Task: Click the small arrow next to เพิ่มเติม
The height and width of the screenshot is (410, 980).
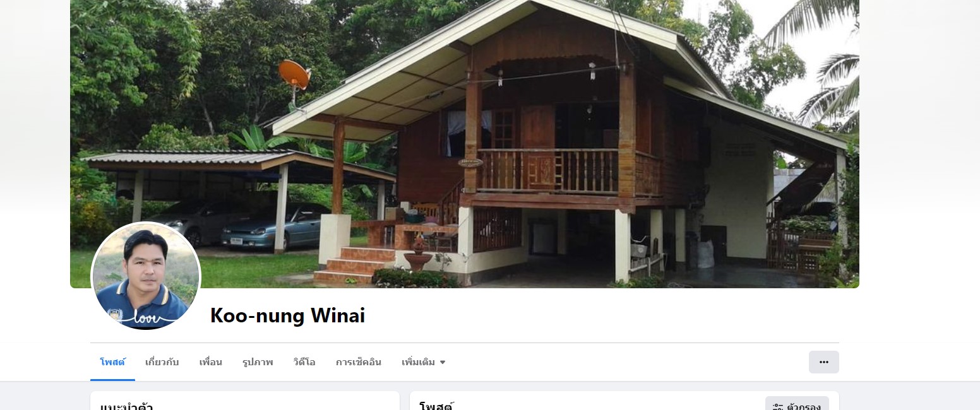Action: pyautogui.click(x=443, y=363)
